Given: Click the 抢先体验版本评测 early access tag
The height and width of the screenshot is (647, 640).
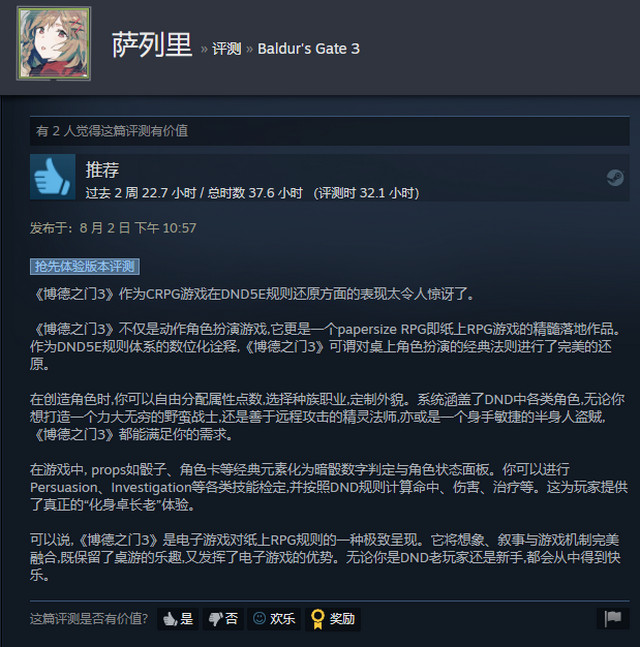Looking at the screenshot, I should (85, 267).
